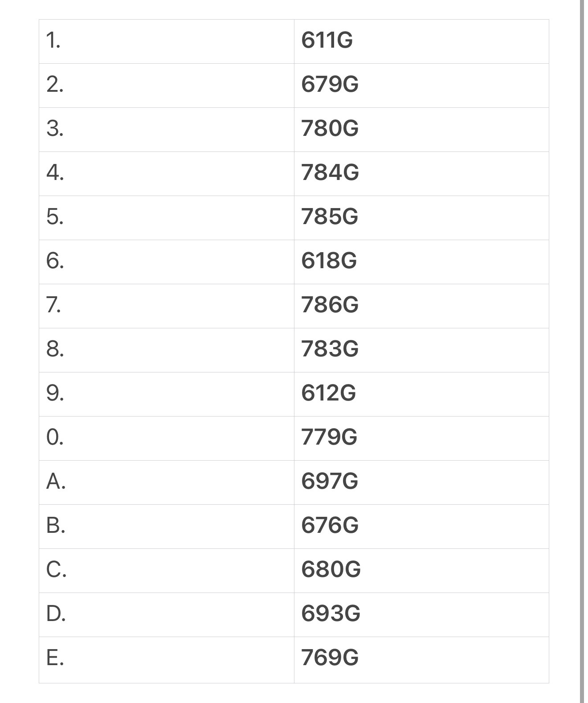This screenshot has width=588, height=703.
Task: Select the 783G table value
Action: pos(421,350)
